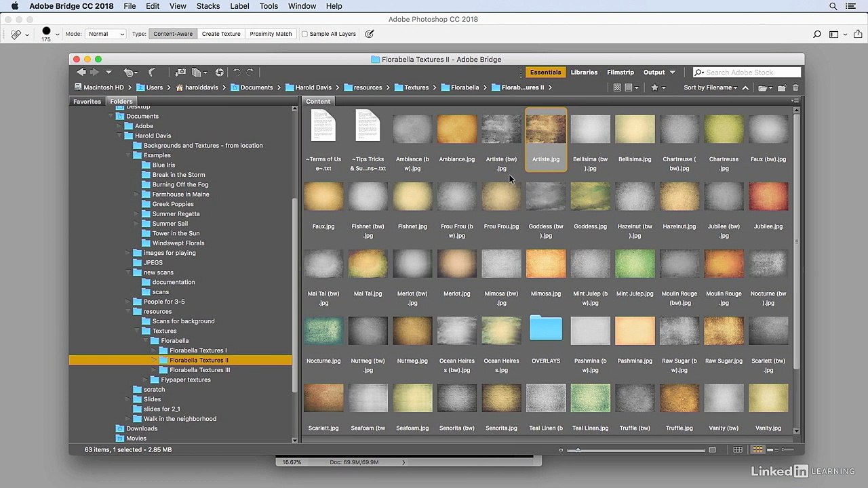
Task: Switch to Libraries workspace
Action: 584,73
